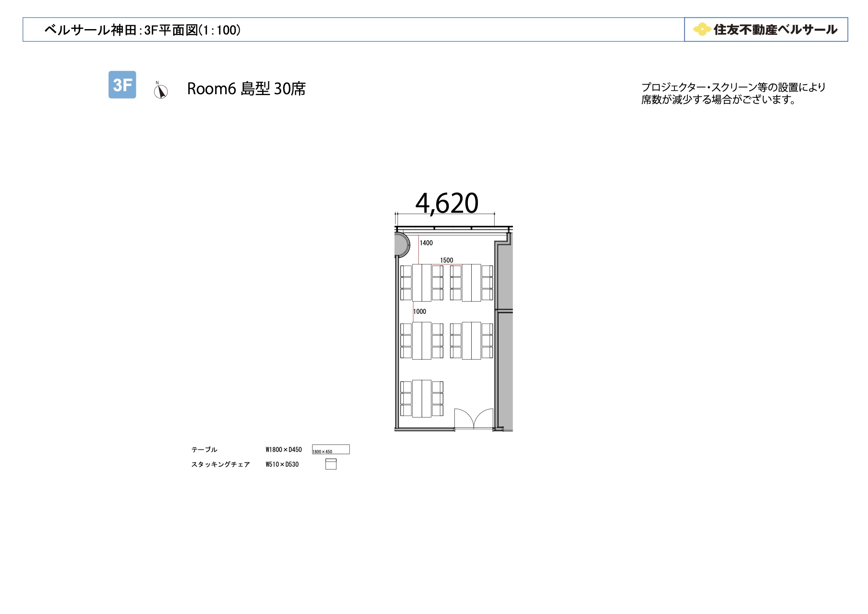The height and width of the screenshot is (614, 868).
Task: Click the blue 3F floor badge
Action: coord(122,85)
